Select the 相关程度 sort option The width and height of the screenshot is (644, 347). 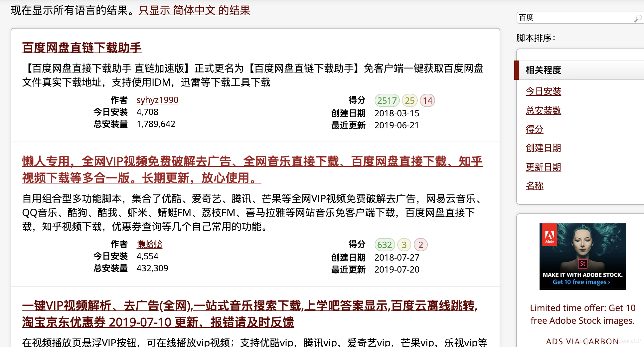pyautogui.click(x=579, y=70)
